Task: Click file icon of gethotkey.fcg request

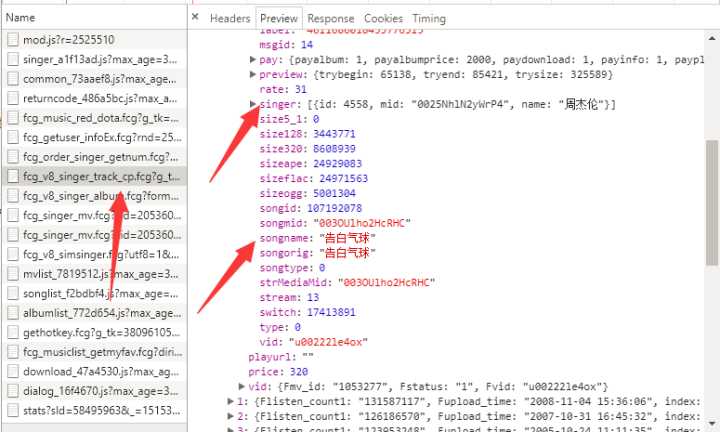Action: coord(13,332)
